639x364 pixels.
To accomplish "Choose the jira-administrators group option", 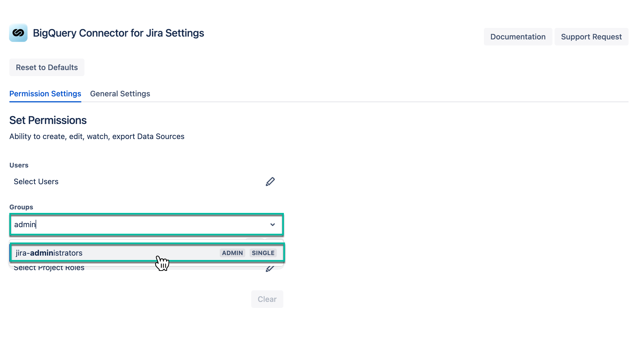I will click(x=147, y=253).
